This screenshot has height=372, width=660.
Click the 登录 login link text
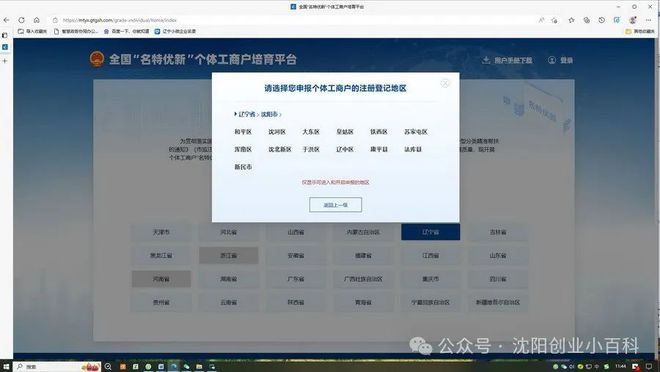[x=566, y=60]
